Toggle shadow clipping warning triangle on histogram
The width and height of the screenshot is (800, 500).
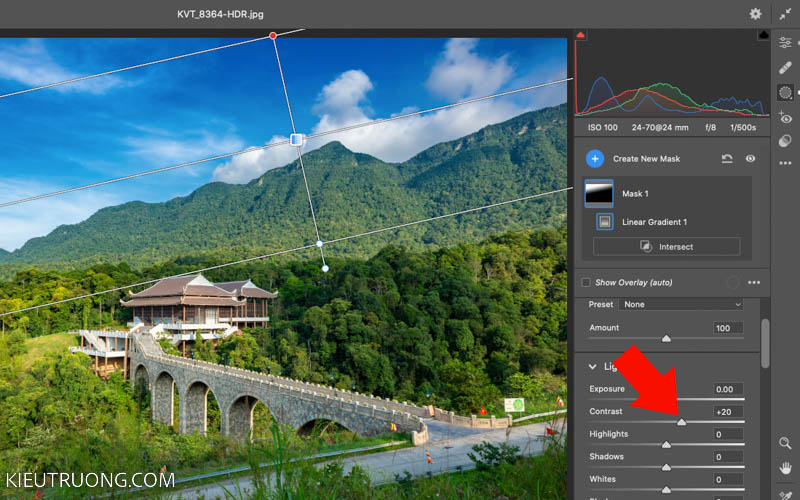(580, 35)
